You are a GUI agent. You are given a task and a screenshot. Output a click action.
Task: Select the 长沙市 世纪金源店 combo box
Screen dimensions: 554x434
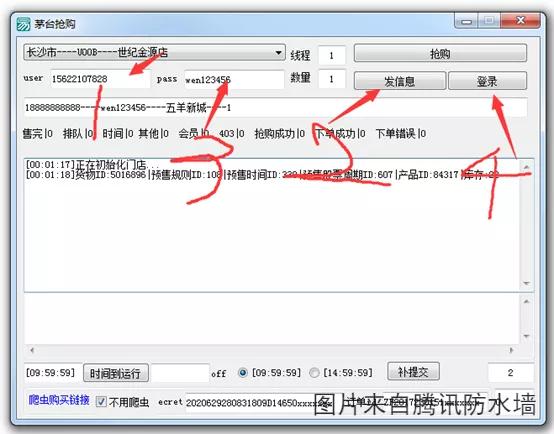(154, 53)
